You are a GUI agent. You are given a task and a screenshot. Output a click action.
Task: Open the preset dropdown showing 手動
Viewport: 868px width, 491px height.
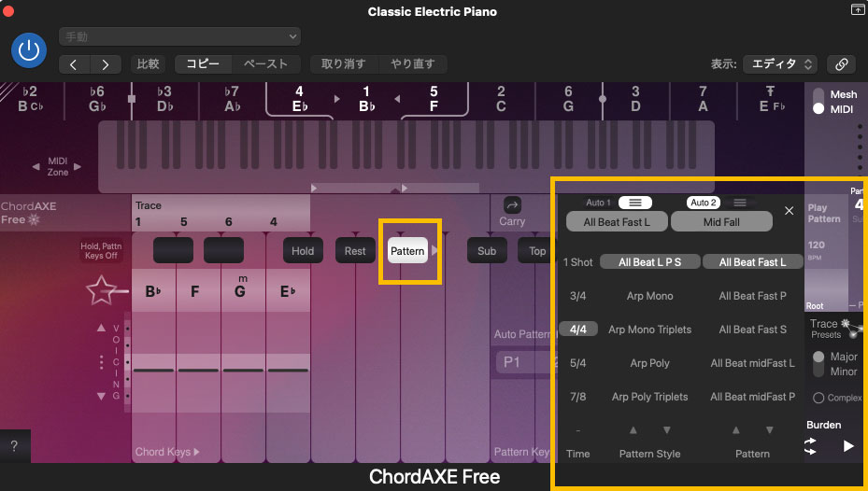[180, 37]
